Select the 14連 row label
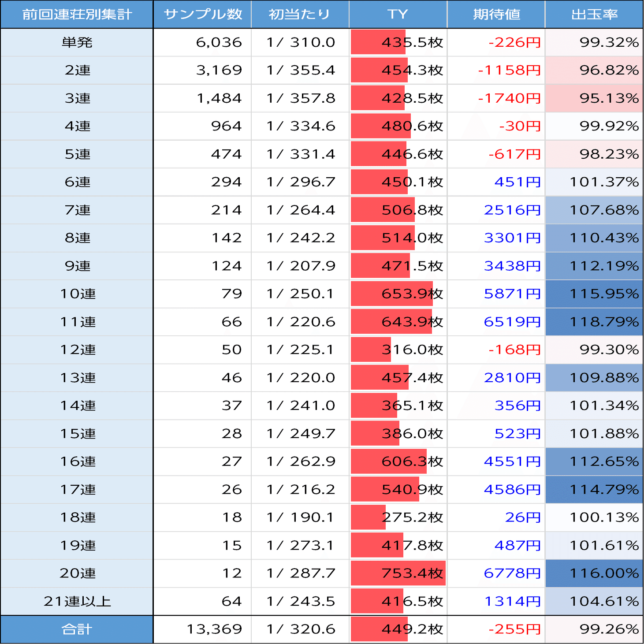The width and height of the screenshot is (644, 644). click(x=77, y=406)
